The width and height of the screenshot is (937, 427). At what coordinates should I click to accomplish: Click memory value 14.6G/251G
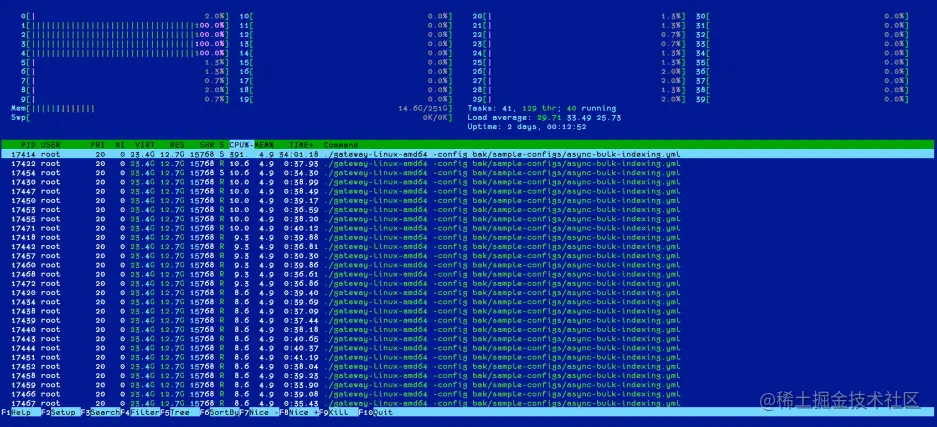425,108
